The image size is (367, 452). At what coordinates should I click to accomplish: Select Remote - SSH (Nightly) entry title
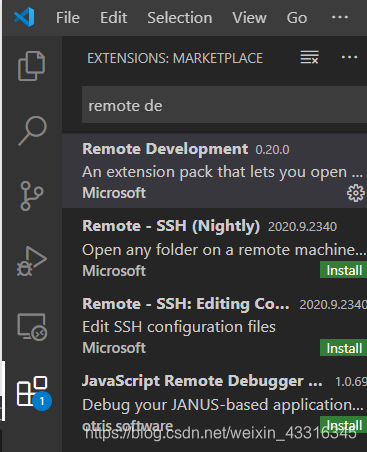[171, 226]
